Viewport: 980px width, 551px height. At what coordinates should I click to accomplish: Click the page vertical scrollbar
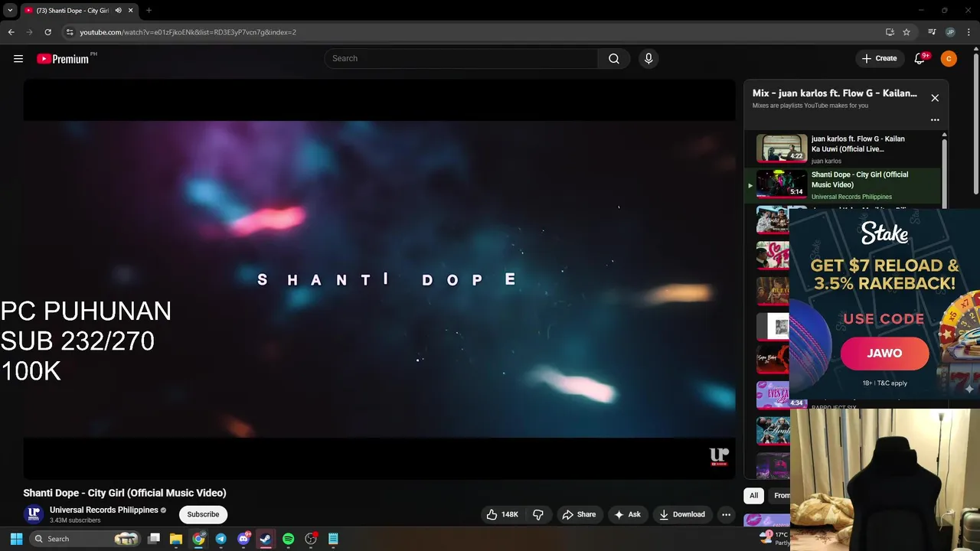click(975, 122)
